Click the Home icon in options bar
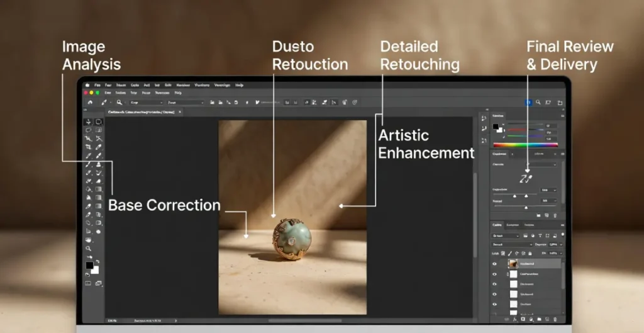Screen dimensions: 644x333 click(x=90, y=103)
